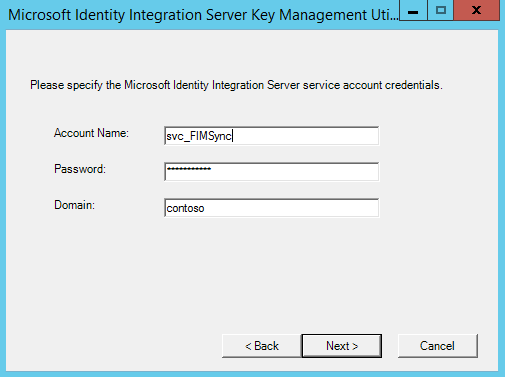Minimize the Key Management Utility window
The height and width of the screenshot is (377, 505).
[413, 10]
